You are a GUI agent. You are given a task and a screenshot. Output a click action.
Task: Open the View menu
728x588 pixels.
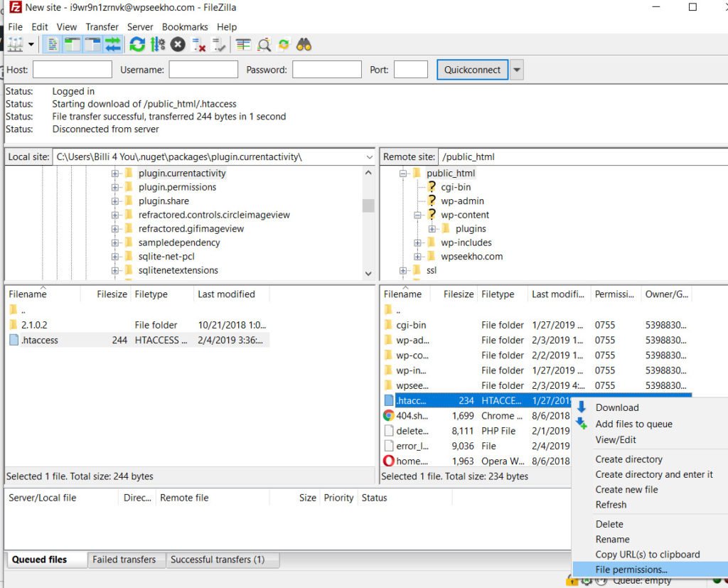coord(67,27)
